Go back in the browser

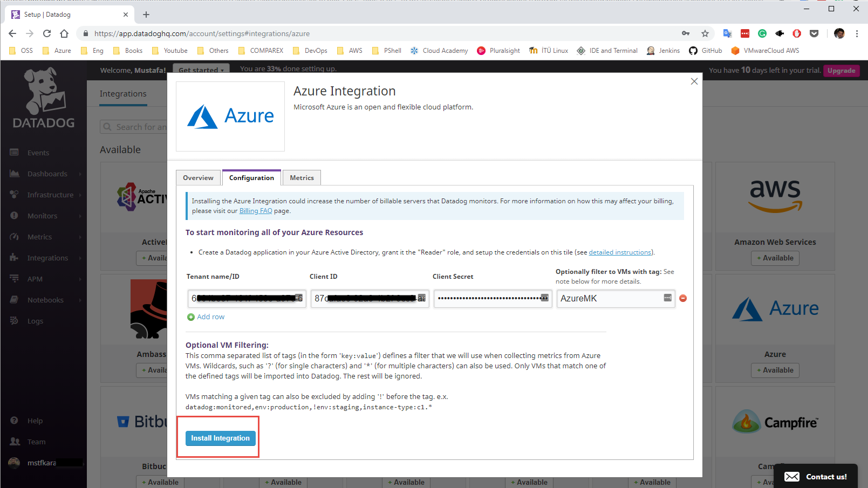pyautogui.click(x=12, y=33)
